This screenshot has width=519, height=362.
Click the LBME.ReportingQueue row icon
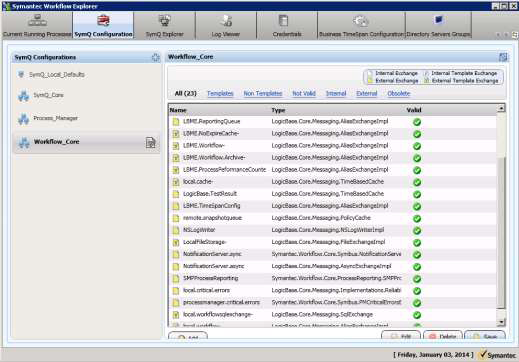tap(176, 122)
